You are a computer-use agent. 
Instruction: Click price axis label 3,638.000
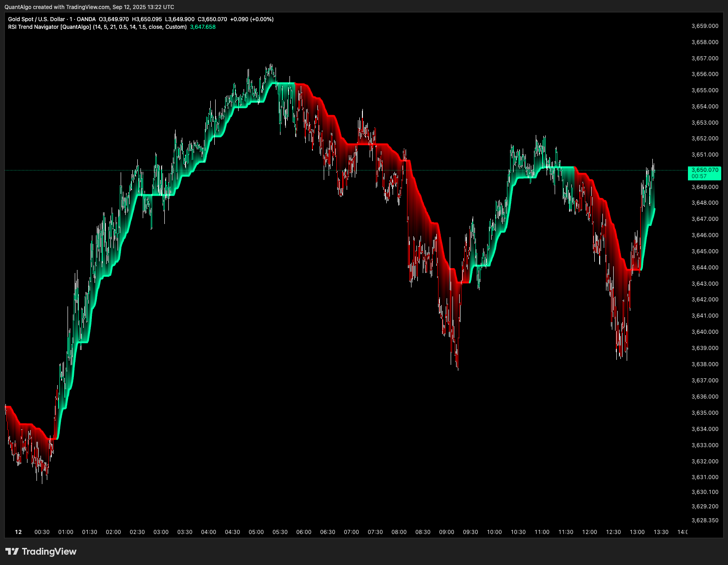tap(705, 364)
